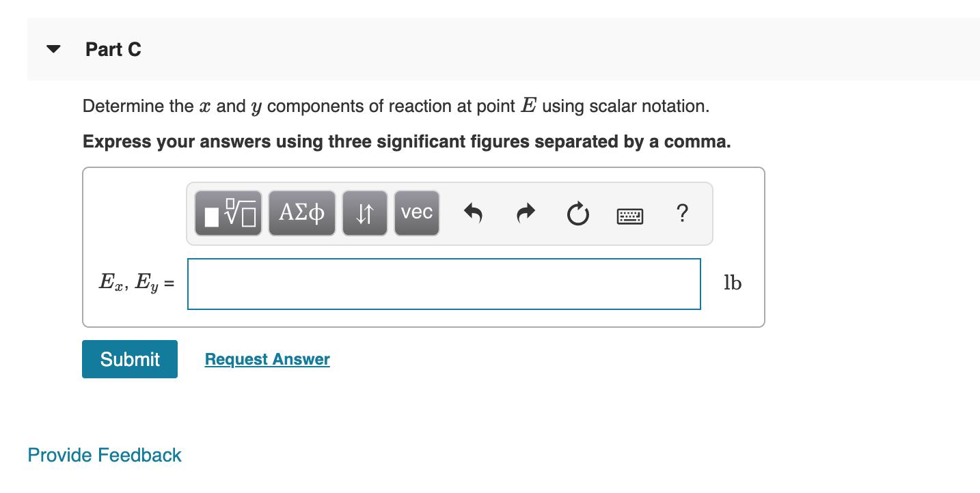Submit your answer
Image resolution: width=980 pixels, height=493 pixels.
(129, 358)
